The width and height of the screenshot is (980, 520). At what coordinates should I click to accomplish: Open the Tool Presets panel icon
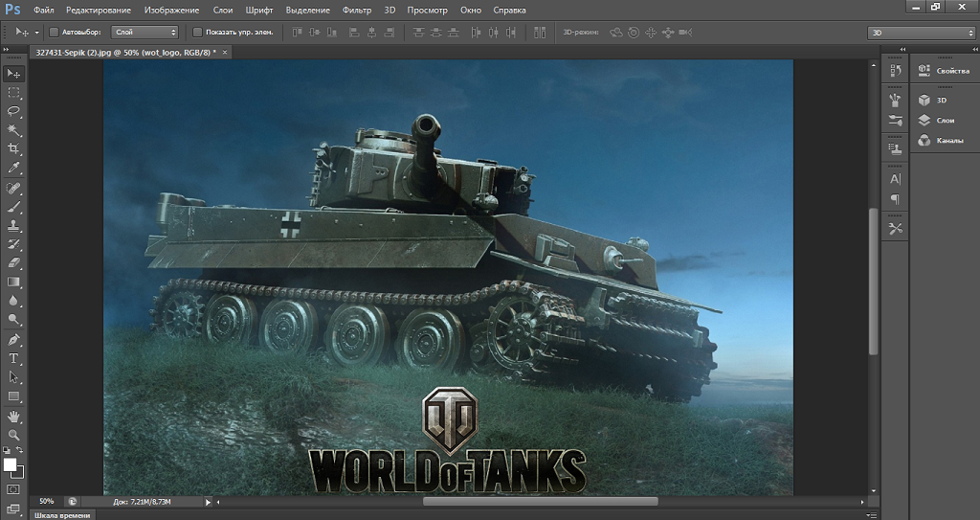(x=895, y=229)
